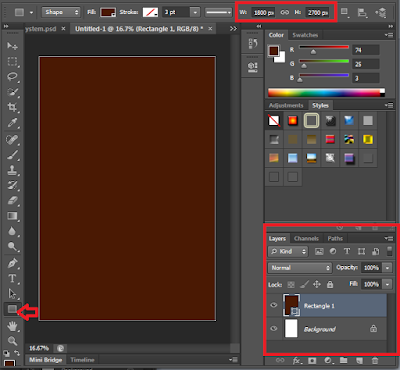Select the History Brush tool
The height and width of the screenshot is (370, 400).
12,185
